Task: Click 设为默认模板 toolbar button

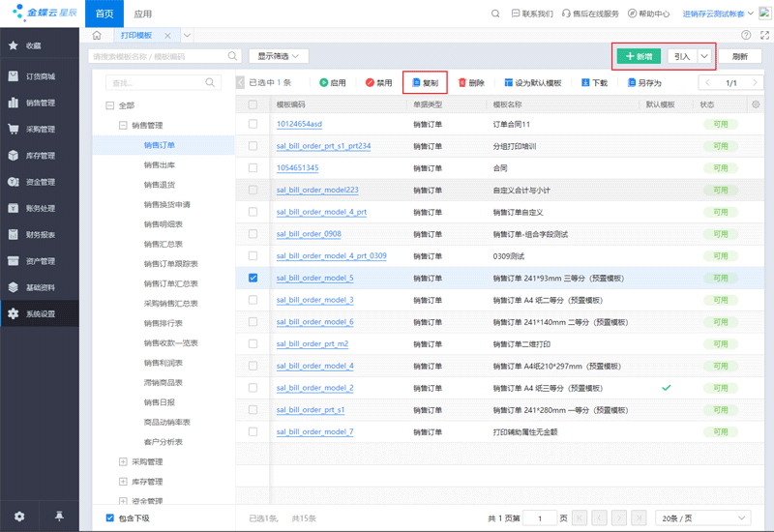Action: click(533, 83)
